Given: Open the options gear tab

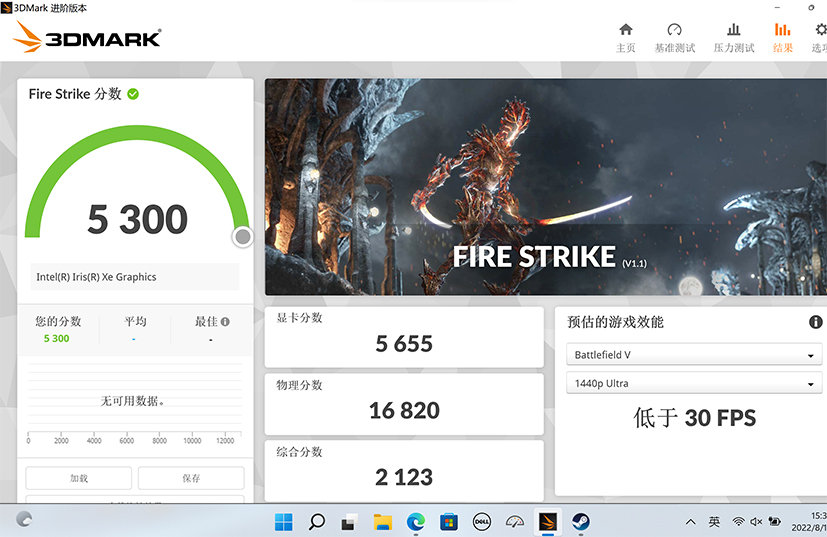Looking at the screenshot, I should (819, 37).
